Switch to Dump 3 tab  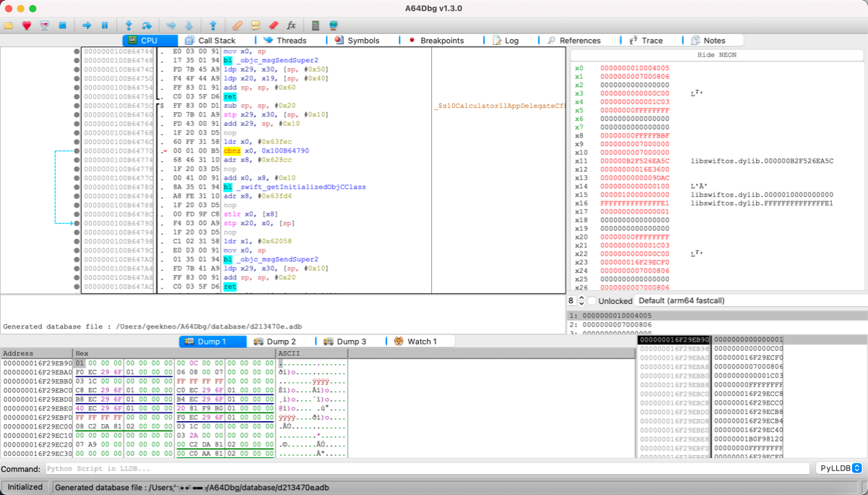click(352, 342)
